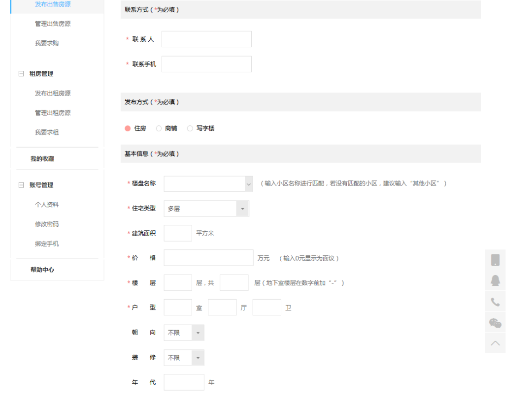Open 绑定手机 page
Viewport: 532px width, 400px height.
click(x=47, y=244)
